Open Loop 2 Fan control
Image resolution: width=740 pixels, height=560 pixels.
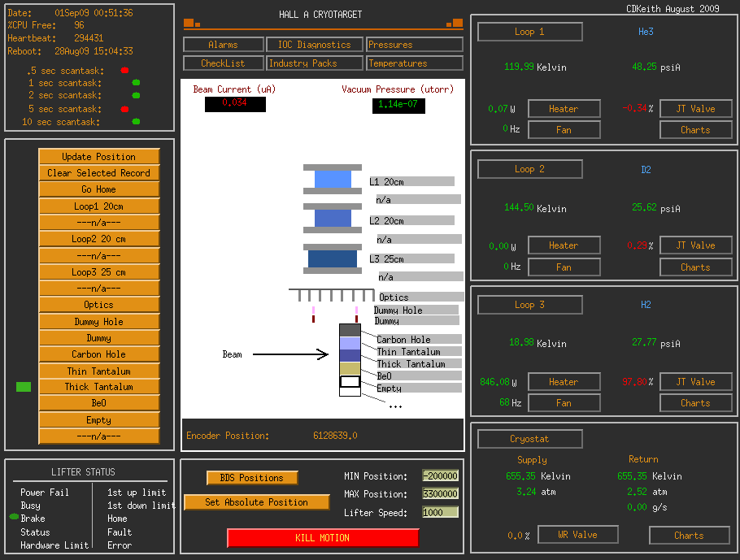[x=564, y=267]
